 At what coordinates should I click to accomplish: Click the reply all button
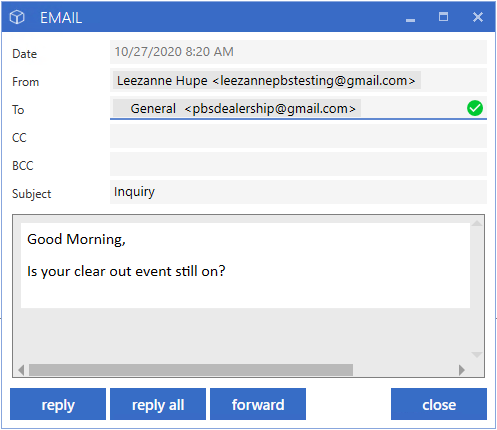point(158,404)
